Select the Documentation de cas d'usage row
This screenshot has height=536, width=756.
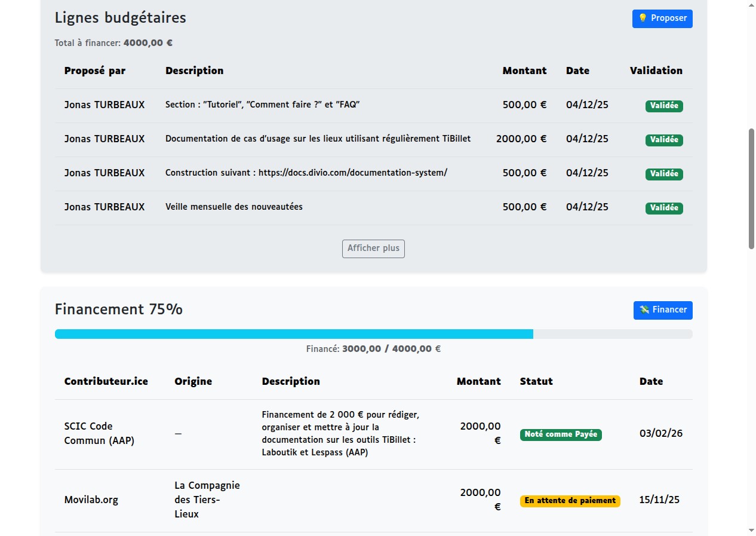(373, 140)
